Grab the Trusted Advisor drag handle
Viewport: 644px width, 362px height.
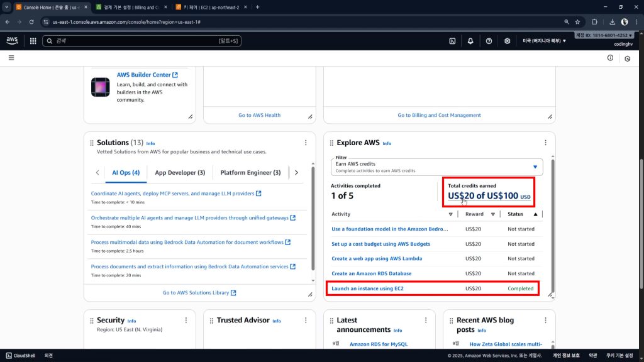(x=211, y=321)
